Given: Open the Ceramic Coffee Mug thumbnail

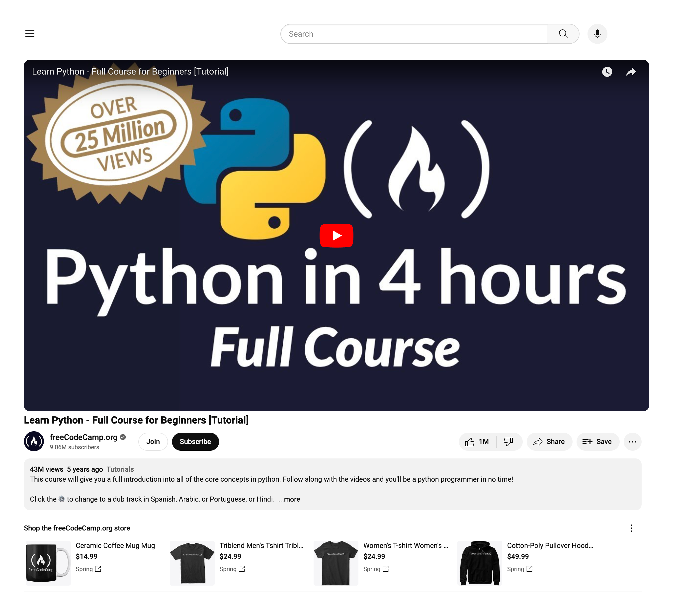Looking at the screenshot, I should tap(48, 563).
